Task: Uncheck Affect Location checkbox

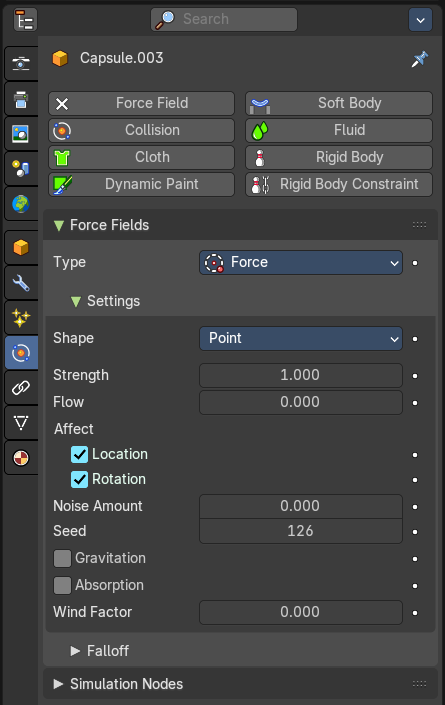Action: tap(80, 455)
